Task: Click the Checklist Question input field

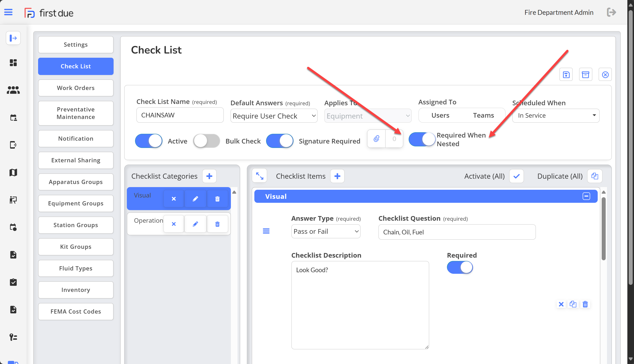Action: click(457, 232)
